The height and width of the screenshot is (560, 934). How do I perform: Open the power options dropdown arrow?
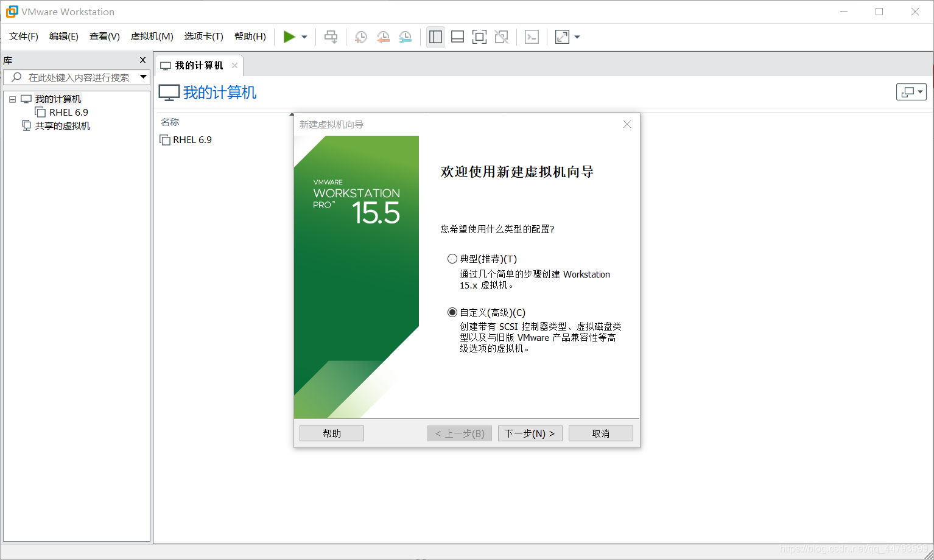click(304, 37)
